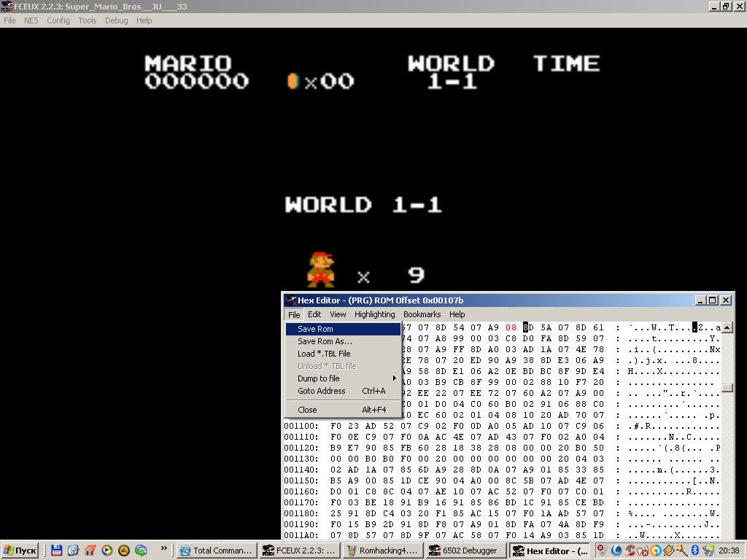Open Windows Media Player quick launch icon
Viewport: 747px width, 560px height.
(107, 551)
